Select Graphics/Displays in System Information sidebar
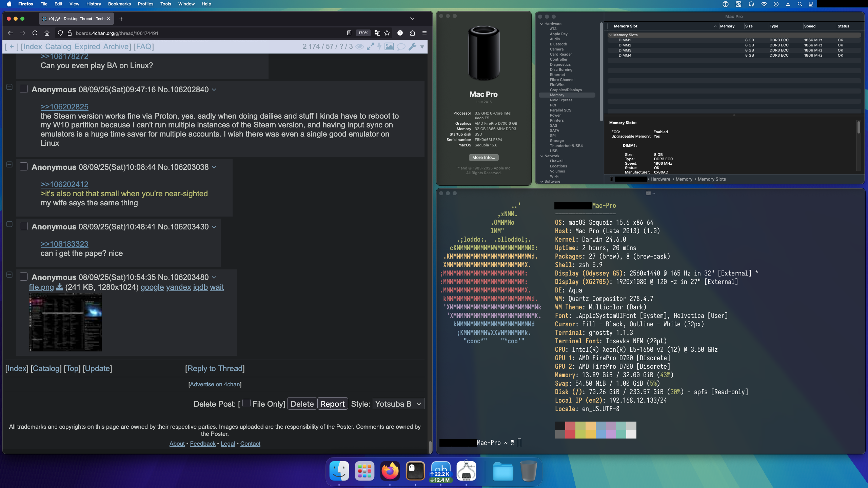Image resolution: width=868 pixels, height=488 pixels. [566, 90]
